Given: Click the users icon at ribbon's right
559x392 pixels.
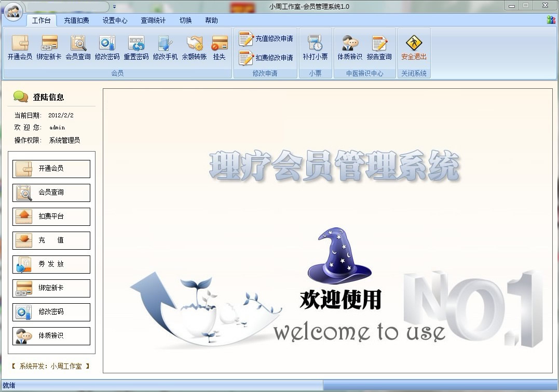Looking at the screenshot, I should point(551,20).
